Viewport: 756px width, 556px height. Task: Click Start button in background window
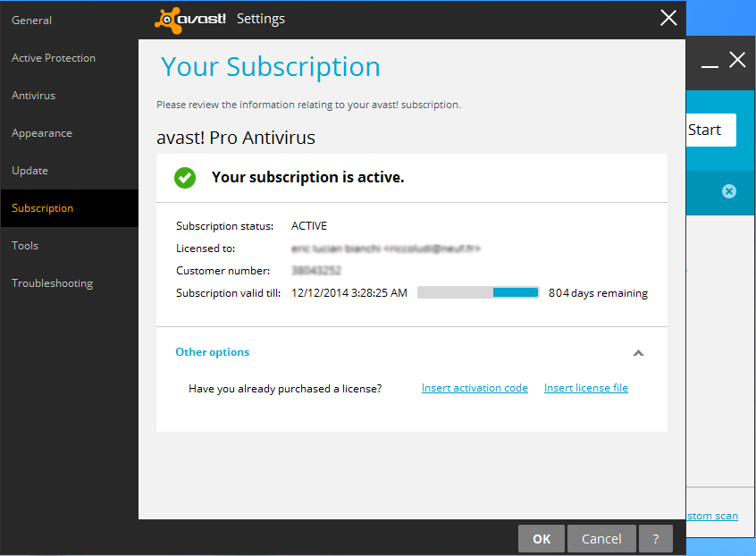coord(710,130)
